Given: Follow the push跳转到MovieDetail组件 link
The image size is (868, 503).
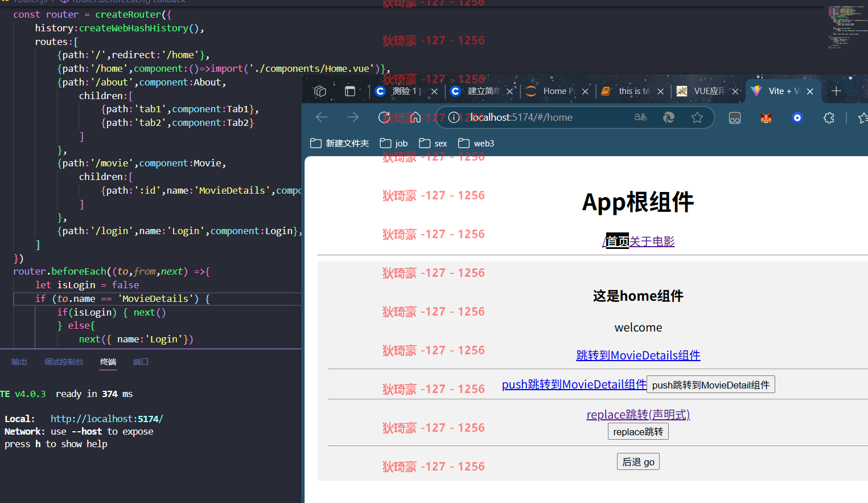Looking at the screenshot, I should 574,385.
